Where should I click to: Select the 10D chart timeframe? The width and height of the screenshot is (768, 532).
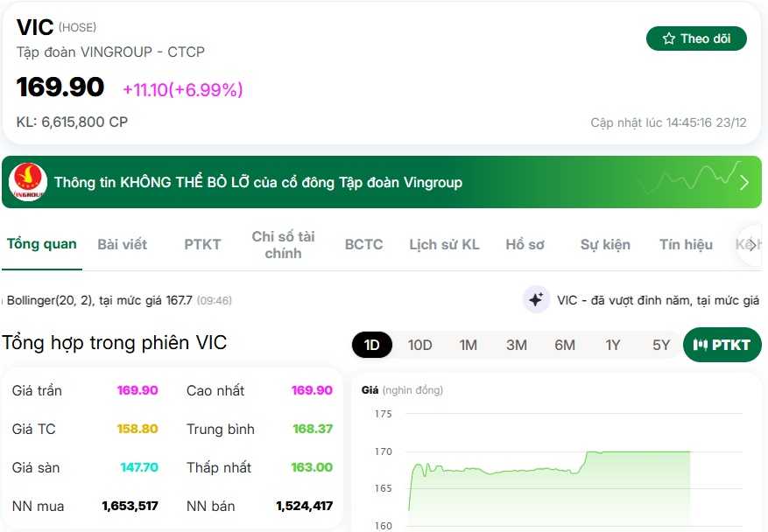(419, 346)
